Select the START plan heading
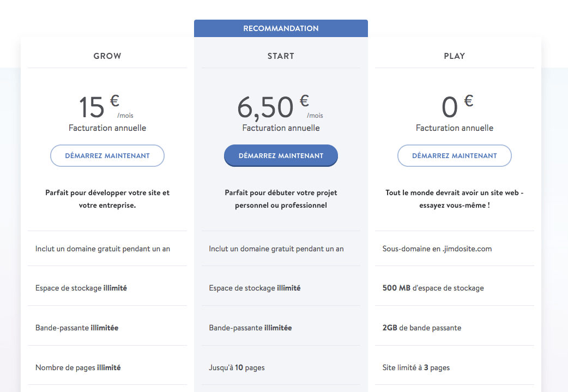The width and height of the screenshot is (568, 392). click(x=281, y=56)
